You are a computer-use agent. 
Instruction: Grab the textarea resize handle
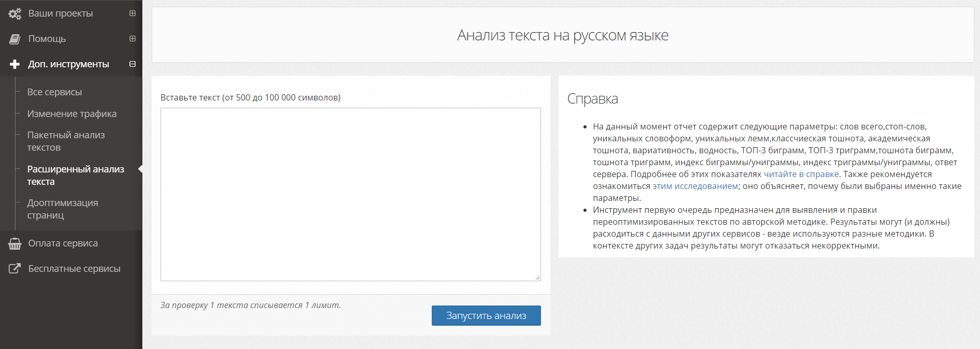[538, 278]
